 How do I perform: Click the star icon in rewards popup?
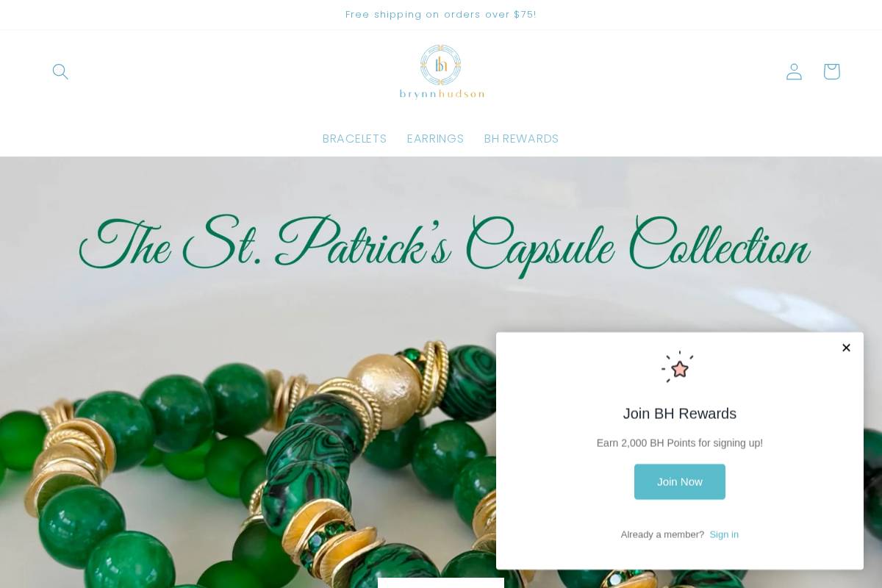(678, 366)
